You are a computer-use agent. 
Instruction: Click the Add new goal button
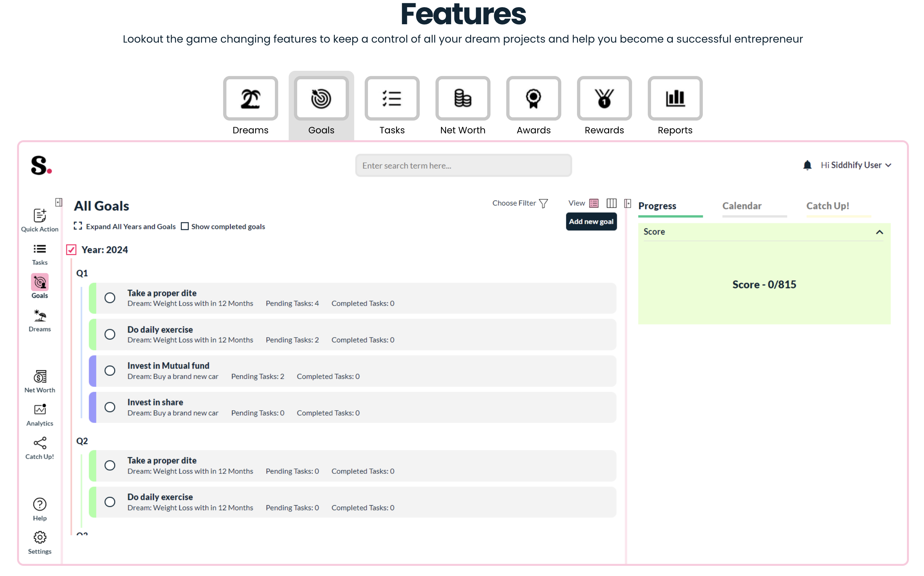tap(591, 222)
